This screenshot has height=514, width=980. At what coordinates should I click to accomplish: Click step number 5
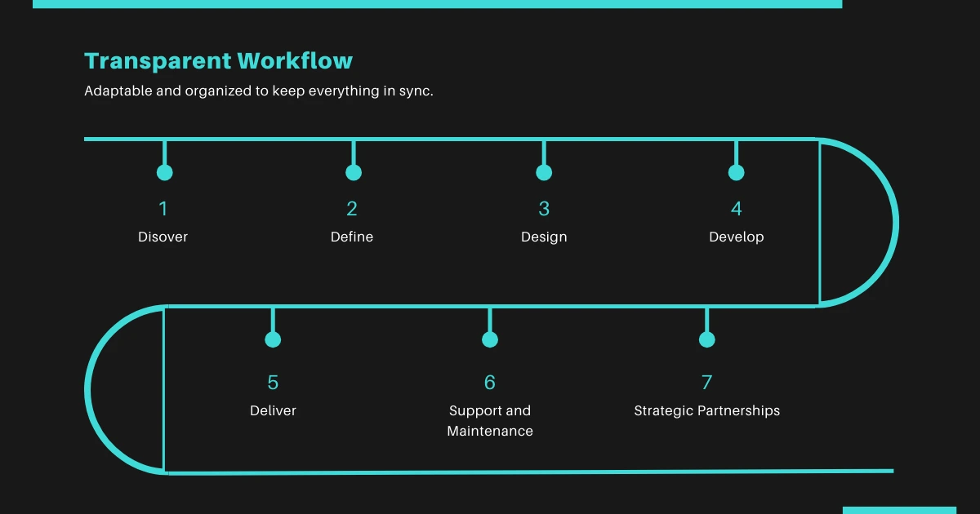[x=273, y=382]
